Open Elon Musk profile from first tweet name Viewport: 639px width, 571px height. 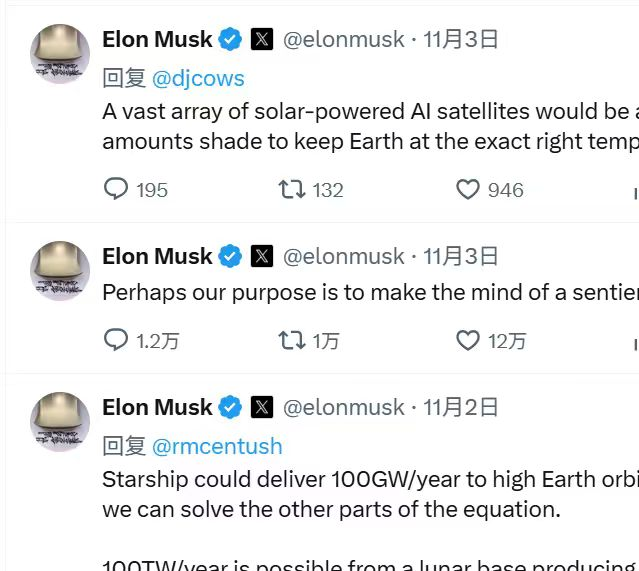click(x=157, y=40)
